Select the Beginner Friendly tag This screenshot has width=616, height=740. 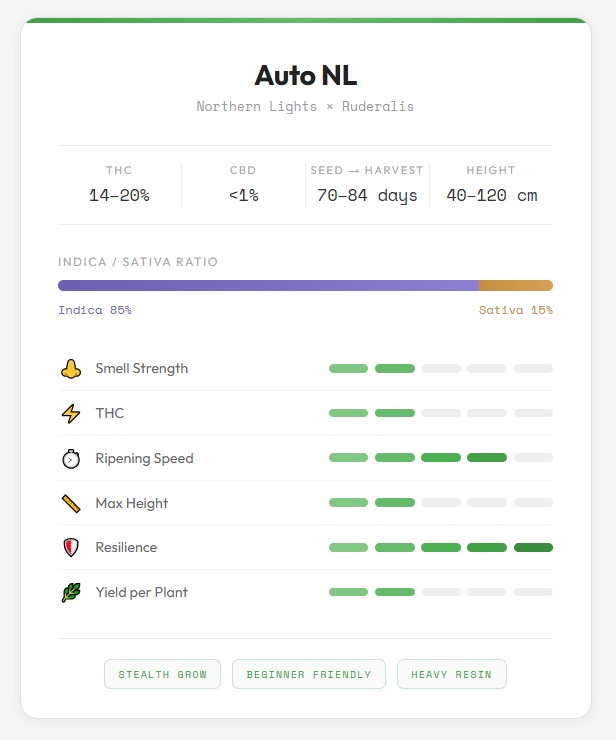click(x=310, y=674)
